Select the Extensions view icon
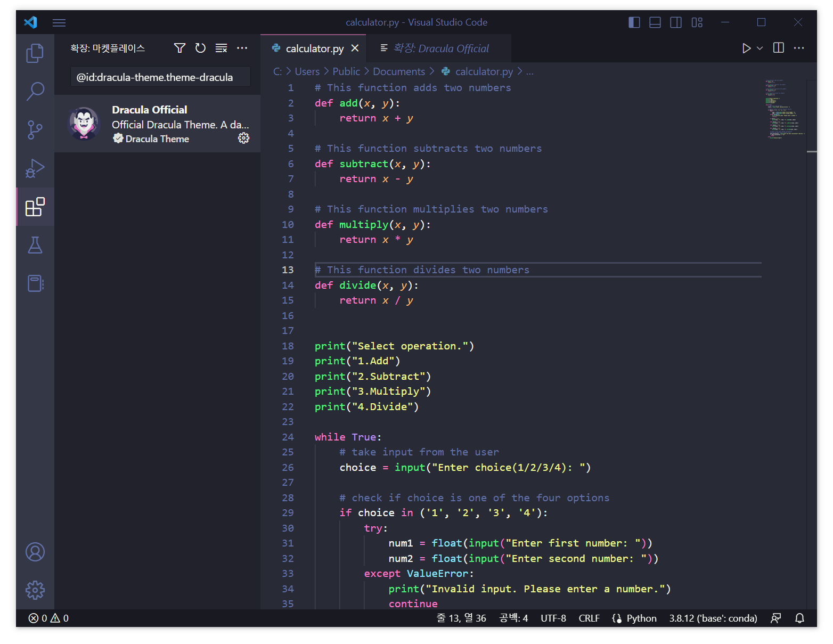 click(35, 207)
